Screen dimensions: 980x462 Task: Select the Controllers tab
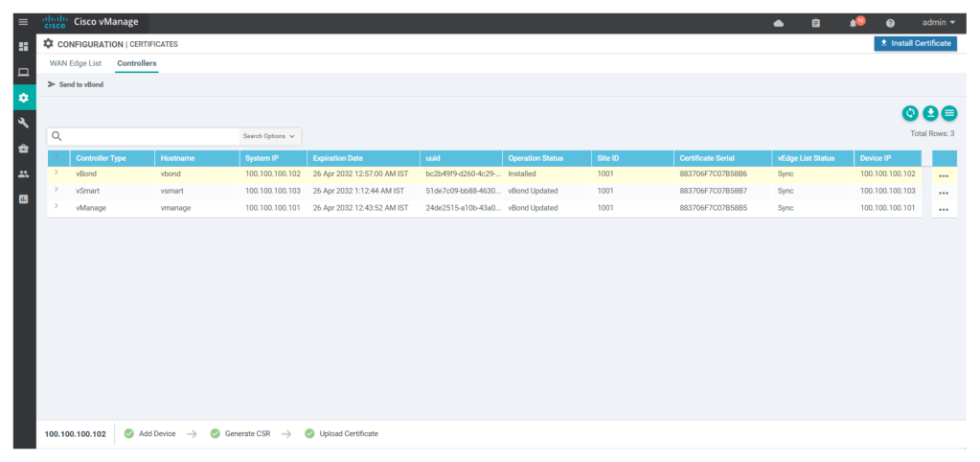pos(137,63)
